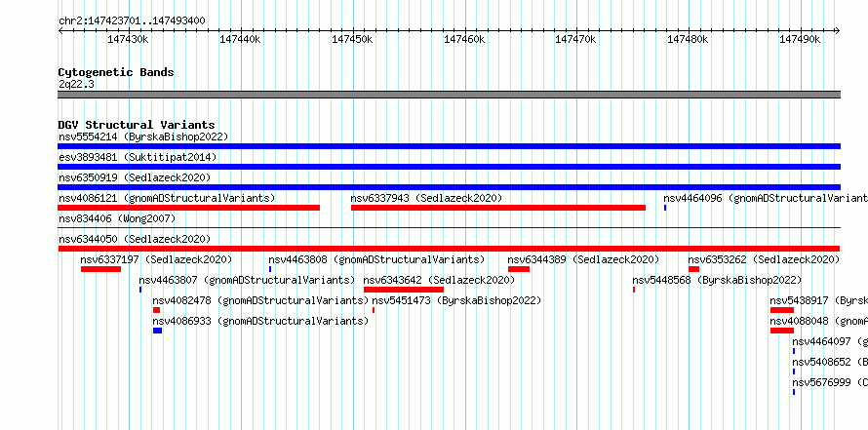The image size is (868, 430).
Task: Open nsv6350919 (Sedlazeck2020) variant label
Action: pyautogui.click(x=135, y=177)
